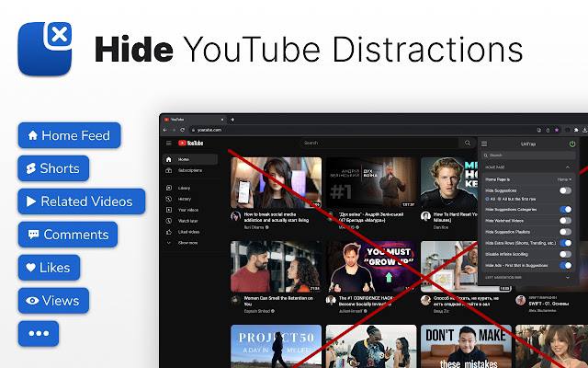Open the browser extensions puzzle icon

tap(576, 130)
